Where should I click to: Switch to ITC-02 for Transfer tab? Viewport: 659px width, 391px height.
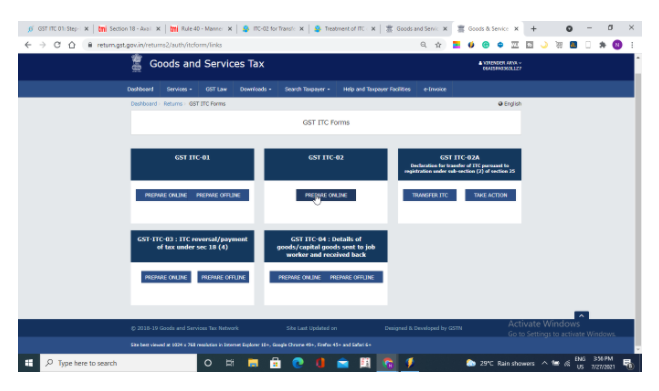coord(273,29)
